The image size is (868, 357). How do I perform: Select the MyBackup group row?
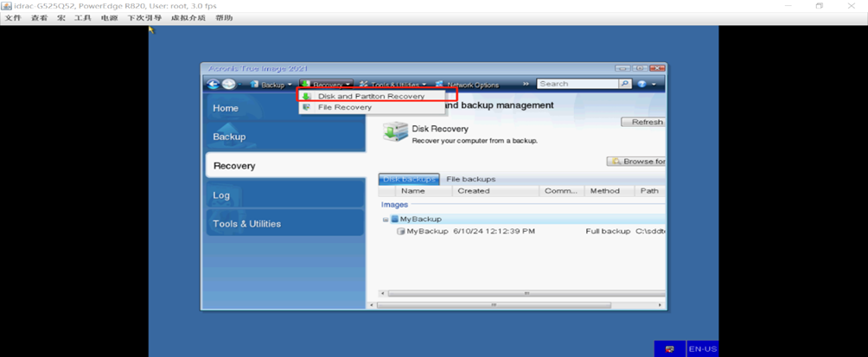click(523, 220)
